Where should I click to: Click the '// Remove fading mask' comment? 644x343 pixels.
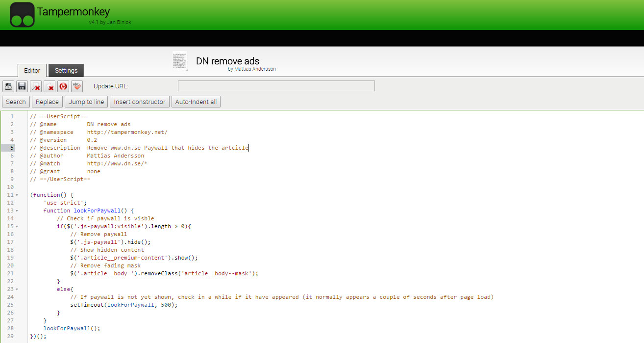click(105, 265)
